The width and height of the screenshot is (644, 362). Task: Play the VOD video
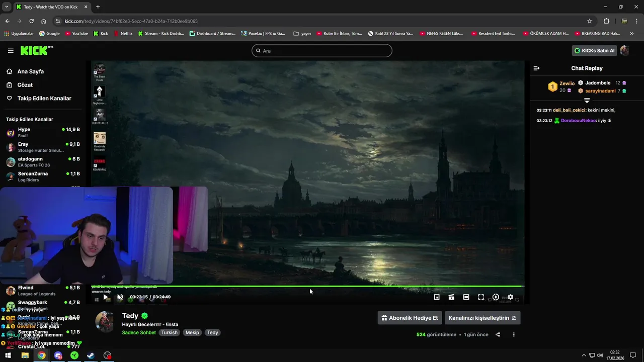(105, 297)
